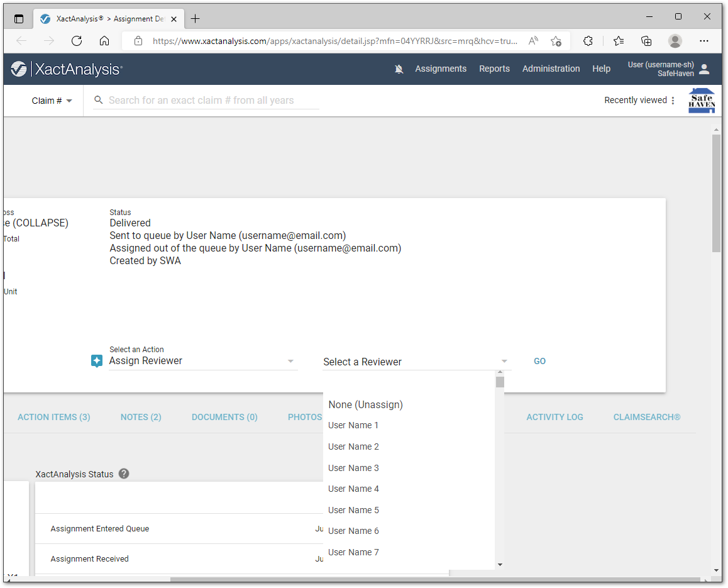Click the browser forward arrow
The image size is (728, 588).
[49, 41]
